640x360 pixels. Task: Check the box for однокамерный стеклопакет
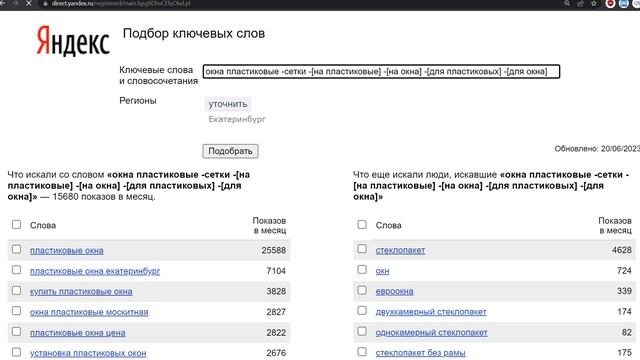click(x=362, y=331)
